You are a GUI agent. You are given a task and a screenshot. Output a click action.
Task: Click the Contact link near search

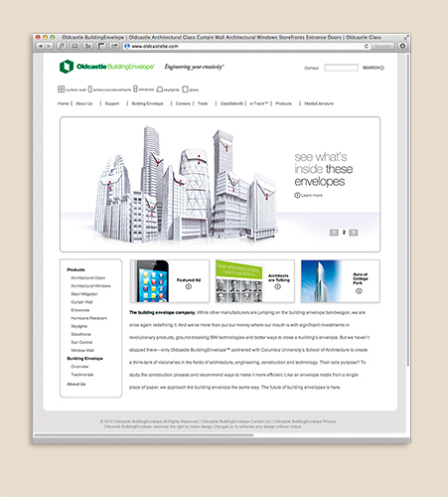coord(311,68)
